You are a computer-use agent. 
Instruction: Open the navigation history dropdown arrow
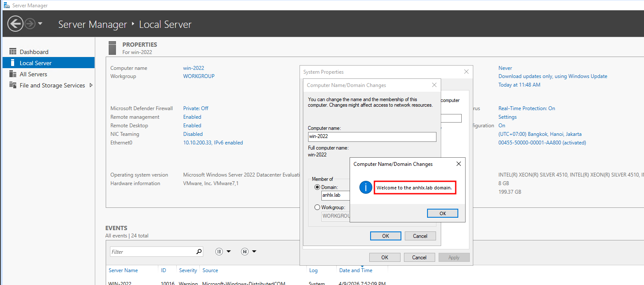pyautogui.click(x=40, y=24)
